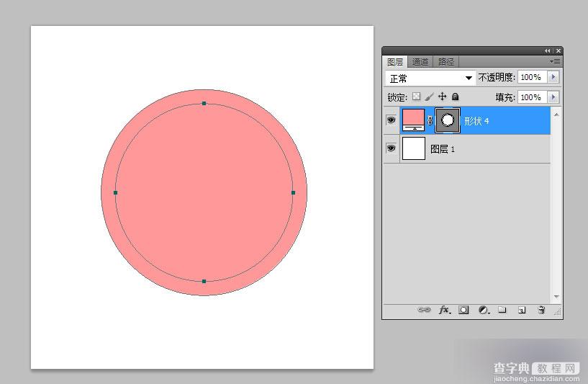Open the blend mode 正常 dropdown
Image resolution: width=588 pixels, height=384 pixels.
[x=430, y=79]
